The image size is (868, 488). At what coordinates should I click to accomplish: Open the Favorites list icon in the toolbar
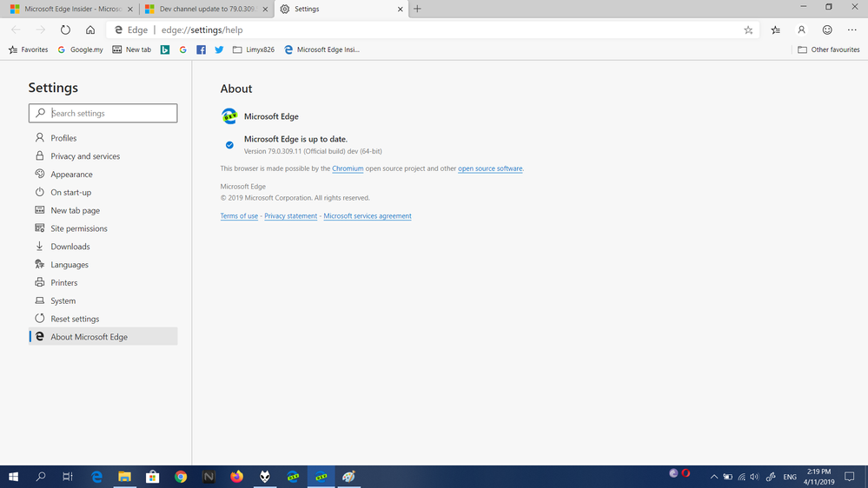(776, 30)
